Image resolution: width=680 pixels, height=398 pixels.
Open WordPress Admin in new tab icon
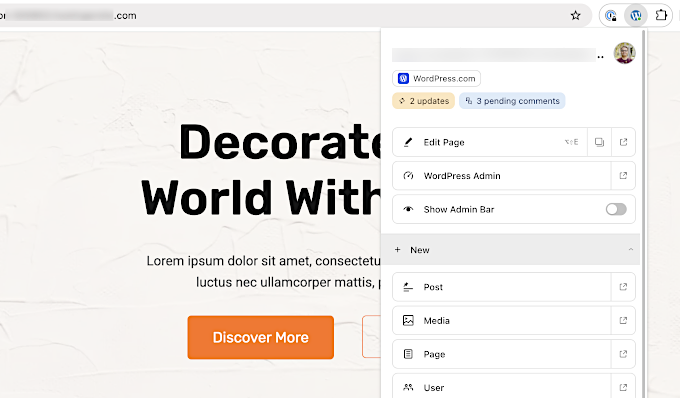coord(623,176)
